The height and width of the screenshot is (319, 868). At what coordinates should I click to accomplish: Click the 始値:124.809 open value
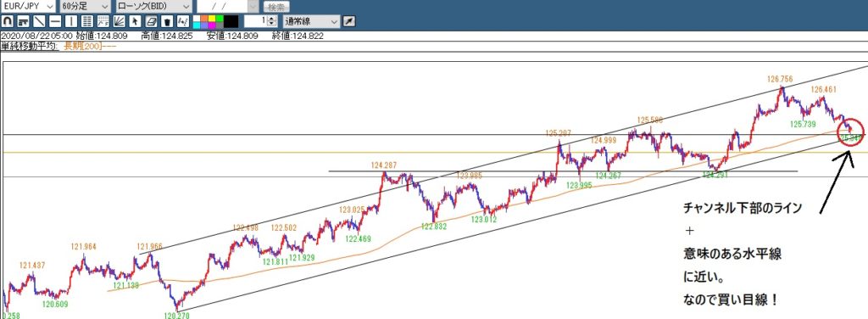[102, 36]
